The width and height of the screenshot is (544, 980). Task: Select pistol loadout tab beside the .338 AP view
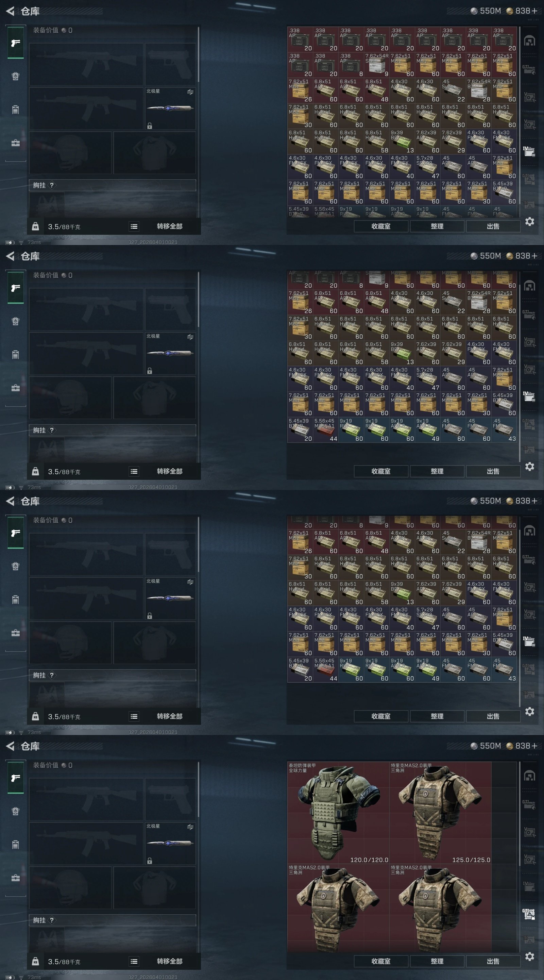coord(16,43)
